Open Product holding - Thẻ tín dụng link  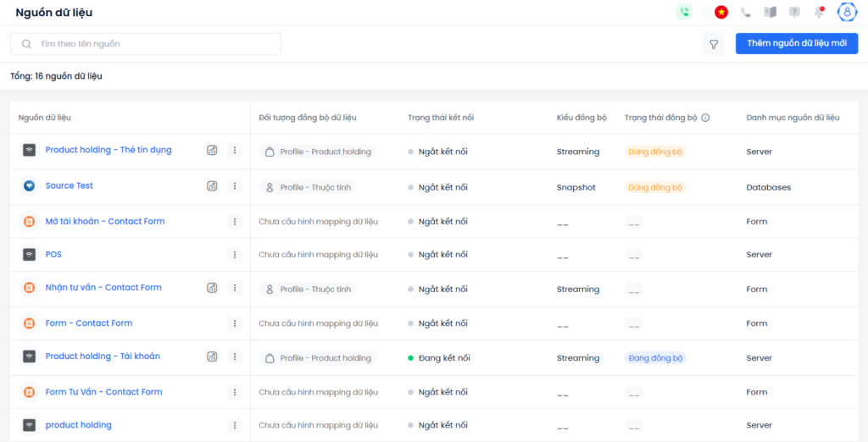tap(108, 150)
